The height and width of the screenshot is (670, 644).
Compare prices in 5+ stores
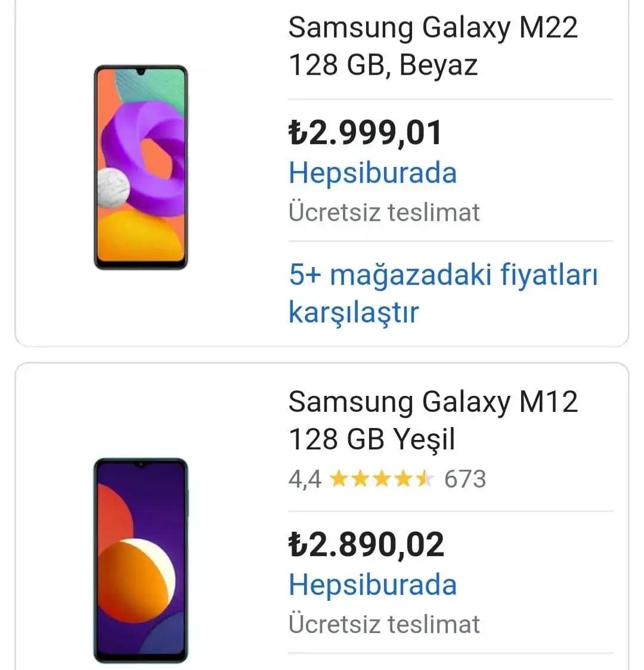tap(442, 293)
